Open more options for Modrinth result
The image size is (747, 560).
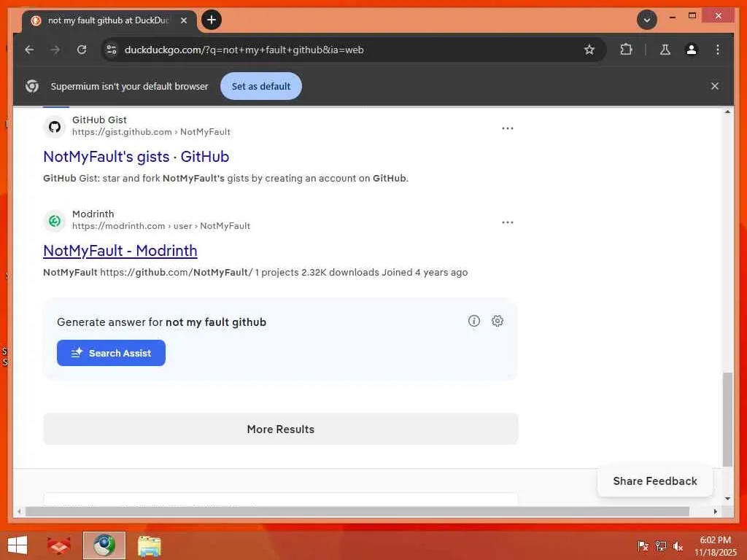pos(508,222)
